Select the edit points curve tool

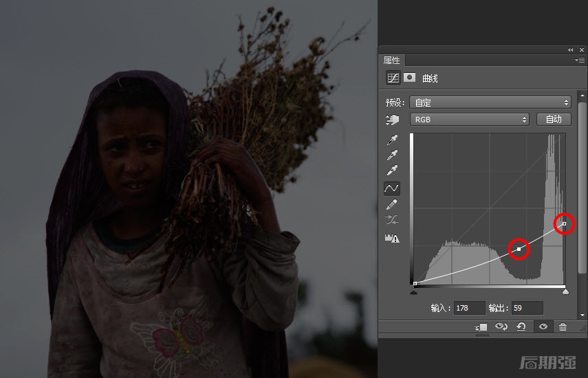tap(392, 188)
